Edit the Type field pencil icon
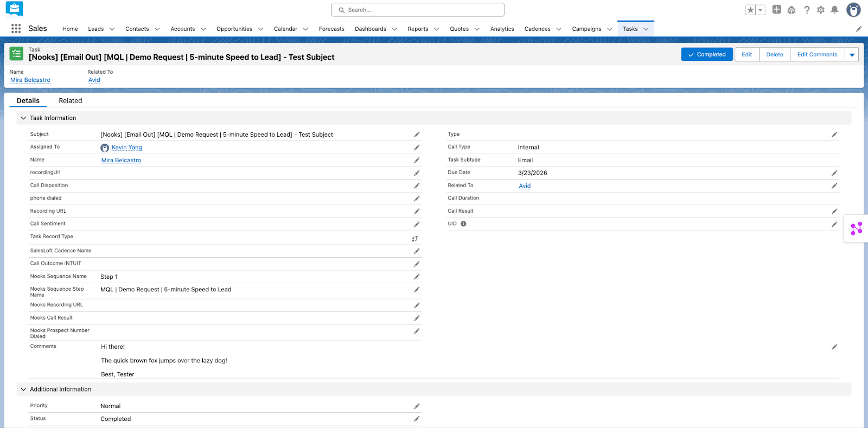 834,135
